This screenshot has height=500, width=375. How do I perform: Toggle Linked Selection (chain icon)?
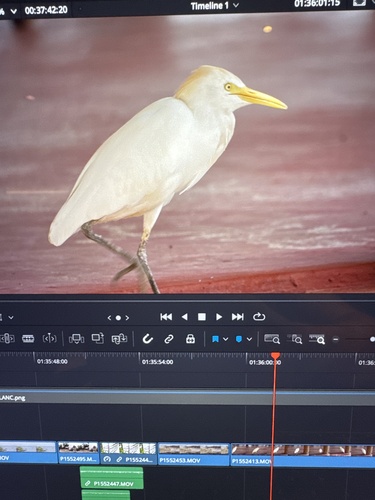coord(169,339)
